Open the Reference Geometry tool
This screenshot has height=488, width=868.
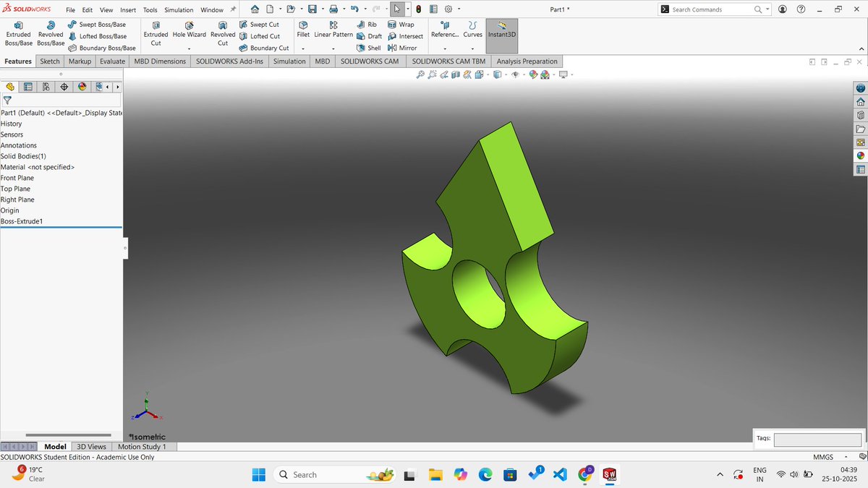(x=445, y=30)
